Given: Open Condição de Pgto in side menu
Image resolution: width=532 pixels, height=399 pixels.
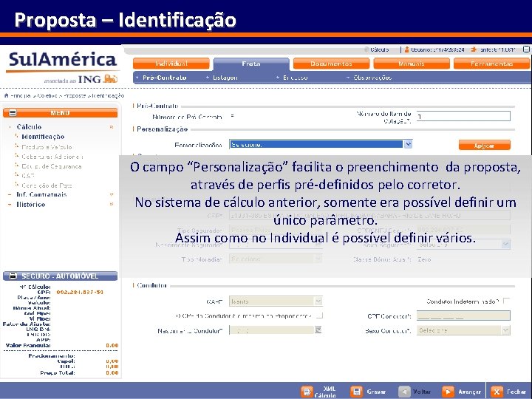Looking at the screenshot, I should click(x=47, y=185).
